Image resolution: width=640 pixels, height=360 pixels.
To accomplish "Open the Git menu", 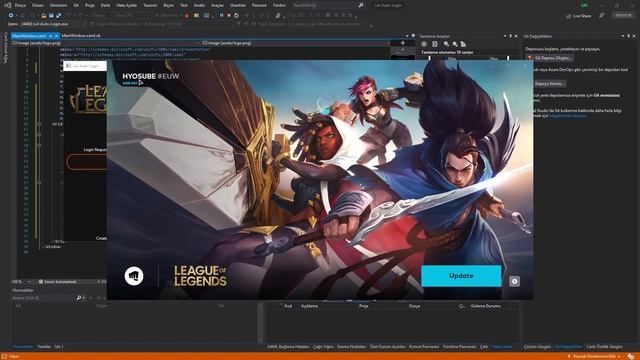I will [76, 5].
